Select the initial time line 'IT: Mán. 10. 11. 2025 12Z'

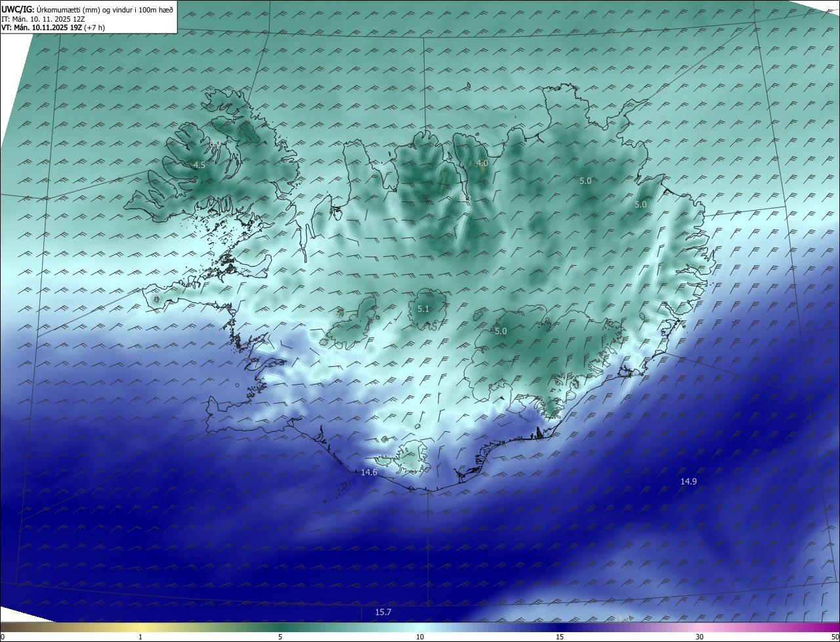[x=43, y=19]
